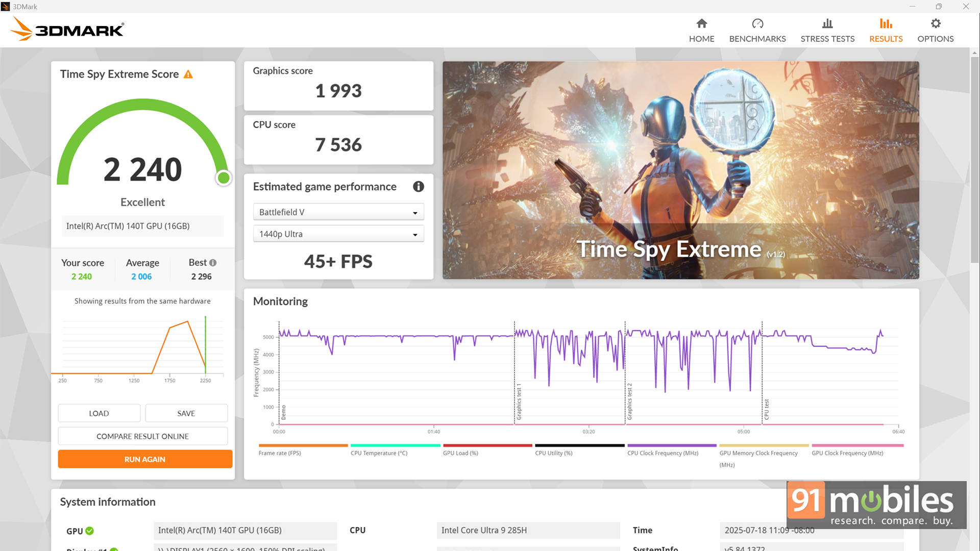Open the HOME tab
Screen dimensions: 980x551
[x=701, y=31]
